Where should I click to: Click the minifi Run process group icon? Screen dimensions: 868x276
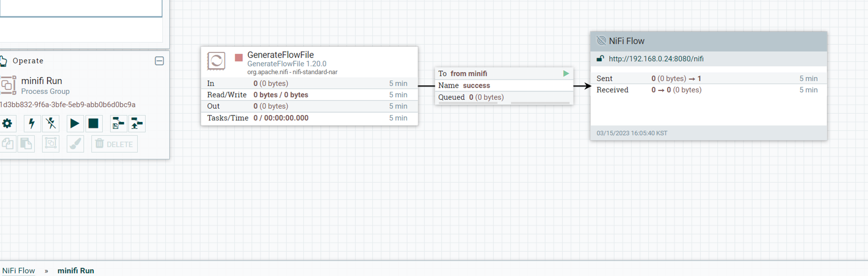[x=8, y=85]
